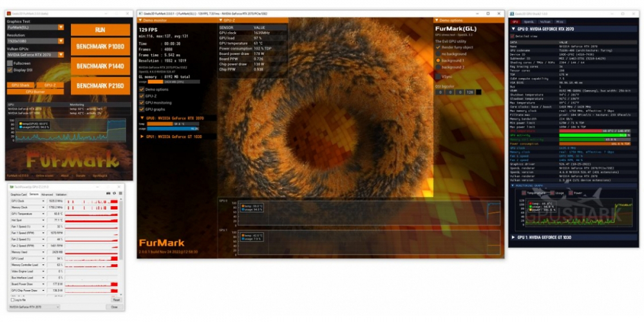Open GPU Clock sensor dropdown in GPU-Z
The image size is (644, 322).
[43, 201]
